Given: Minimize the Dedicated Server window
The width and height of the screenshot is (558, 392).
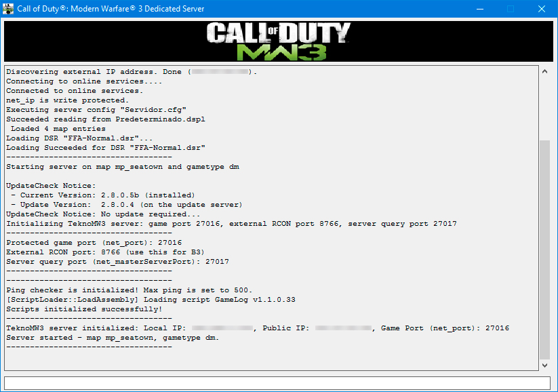Looking at the screenshot, I should click(x=480, y=9).
